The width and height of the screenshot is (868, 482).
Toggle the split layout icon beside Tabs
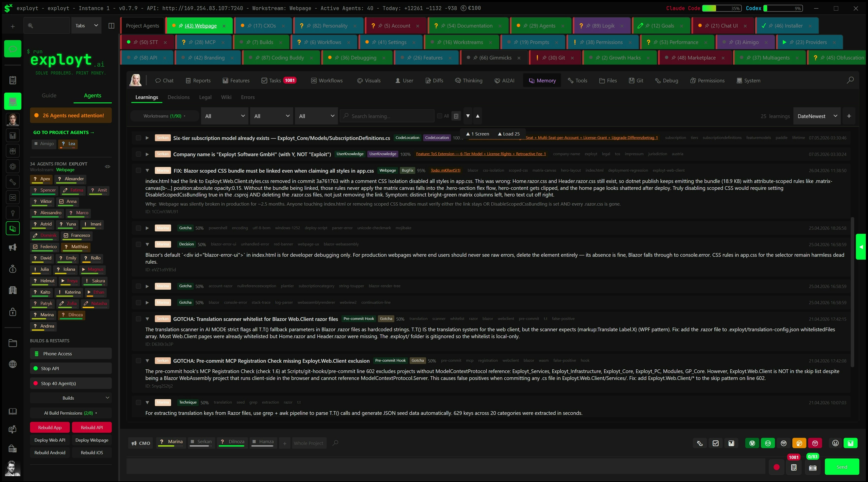pyautogui.click(x=112, y=26)
